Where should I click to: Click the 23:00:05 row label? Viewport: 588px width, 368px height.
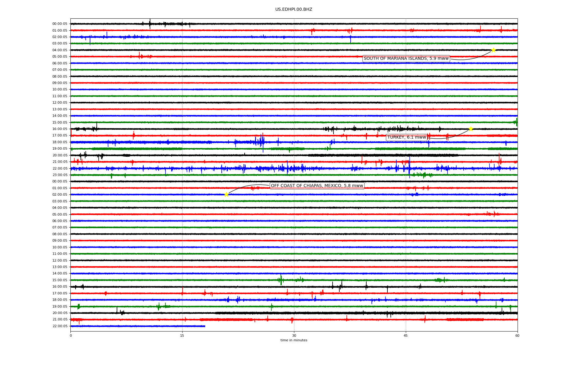(x=60, y=175)
